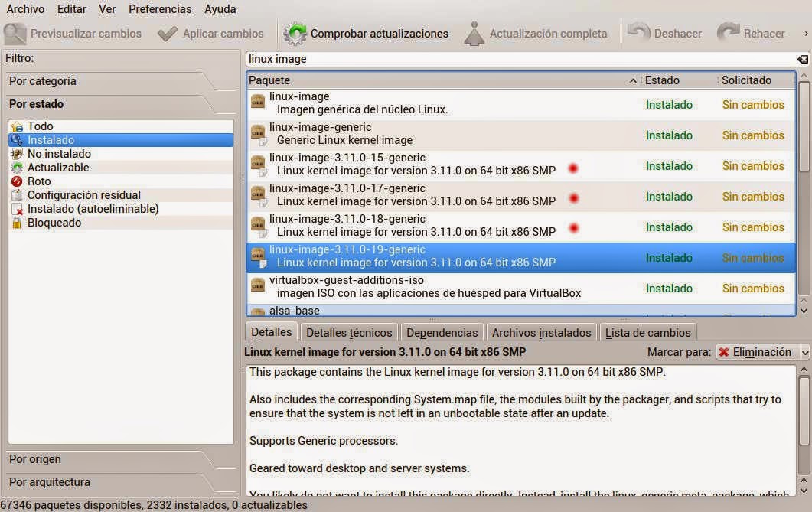
Task: Click the linux-image-generic package icon
Action: point(259,134)
